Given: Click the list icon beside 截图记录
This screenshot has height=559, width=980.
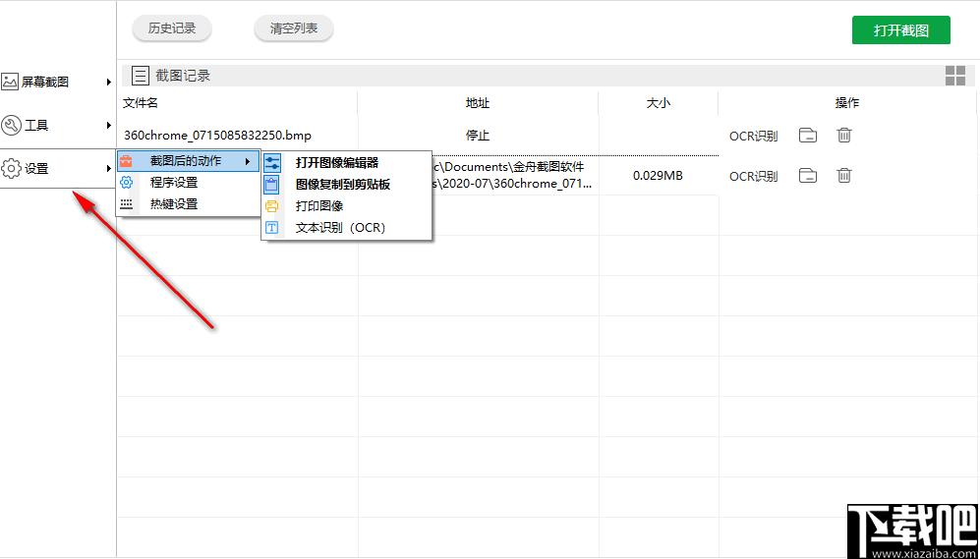Looking at the screenshot, I should click(x=142, y=77).
